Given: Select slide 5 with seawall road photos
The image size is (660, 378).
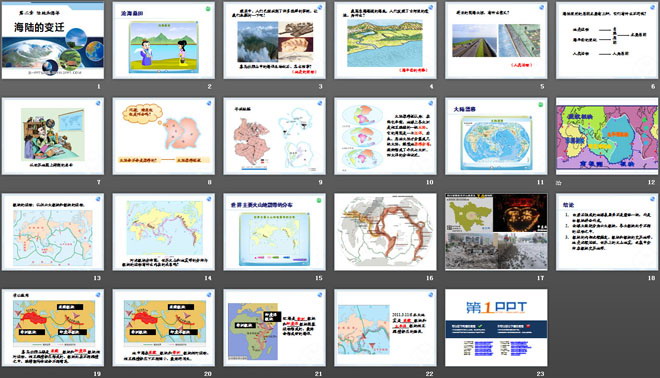Looking at the screenshot, I should point(496,40).
